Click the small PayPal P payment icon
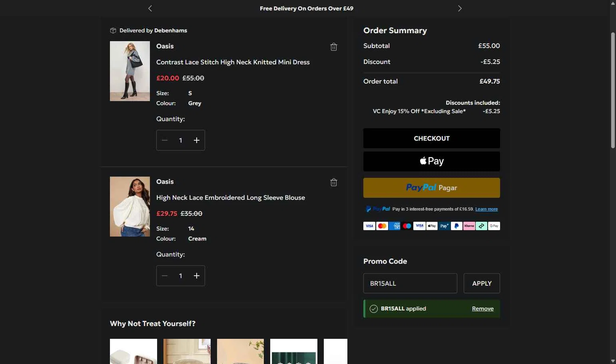The image size is (616, 364). pyautogui.click(x=457, y=226)
